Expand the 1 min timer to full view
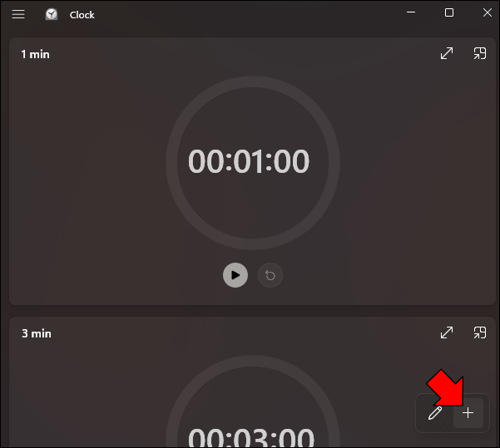This screenshot has width=500, height=448. [447, 53]
